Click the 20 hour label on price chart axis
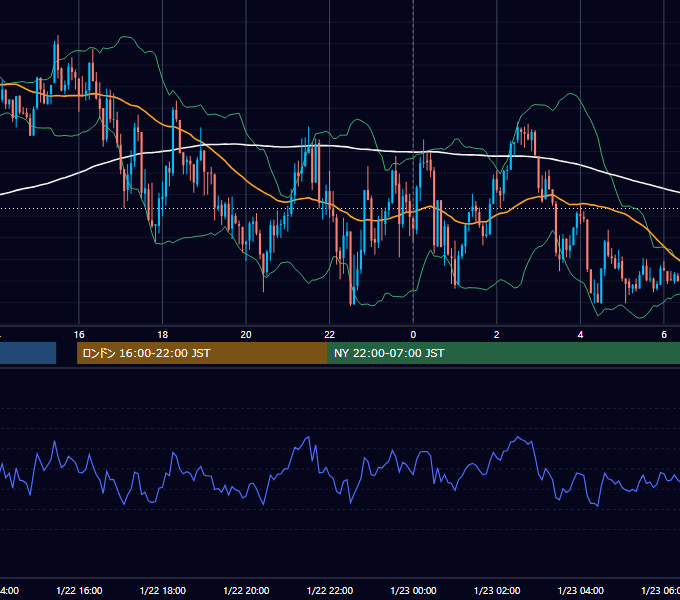The image size is (680, 600). (x=246, y=334)
